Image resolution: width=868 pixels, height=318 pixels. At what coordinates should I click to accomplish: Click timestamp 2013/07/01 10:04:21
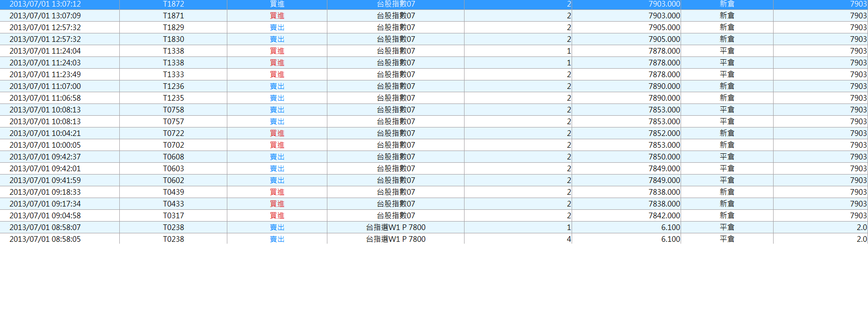coord(45,133)
